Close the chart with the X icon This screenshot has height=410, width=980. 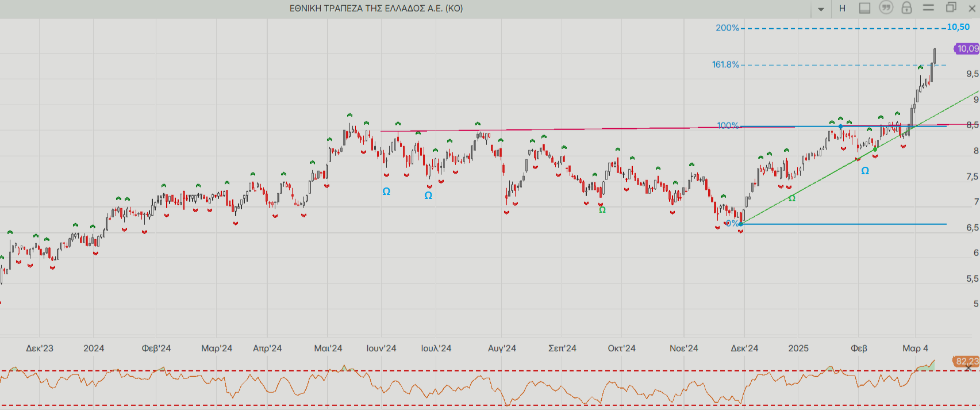tap(972, 8)
